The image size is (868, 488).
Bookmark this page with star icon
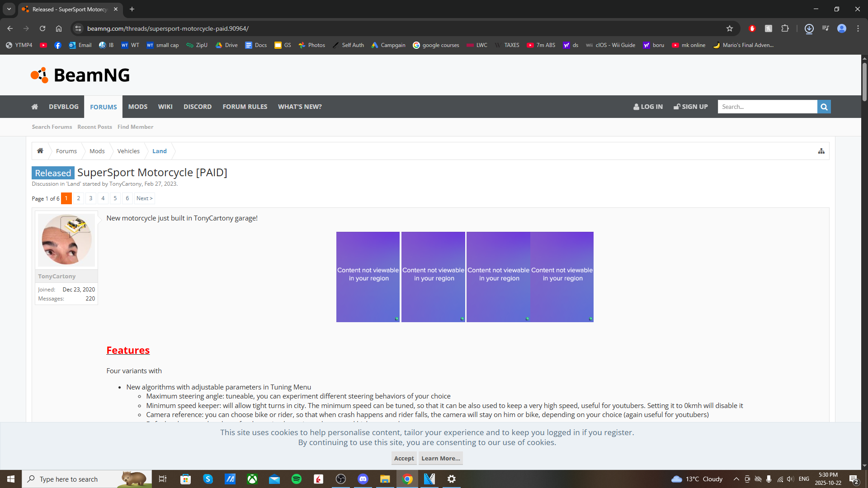(729, 28)
